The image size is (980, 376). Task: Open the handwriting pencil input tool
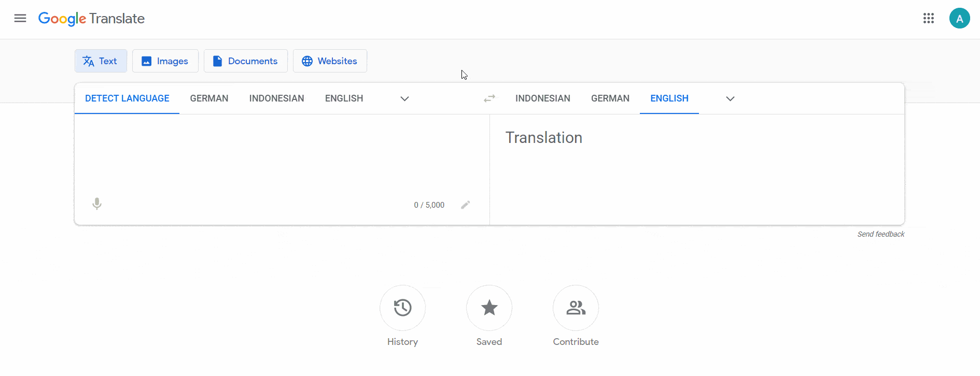coord(466,205)
